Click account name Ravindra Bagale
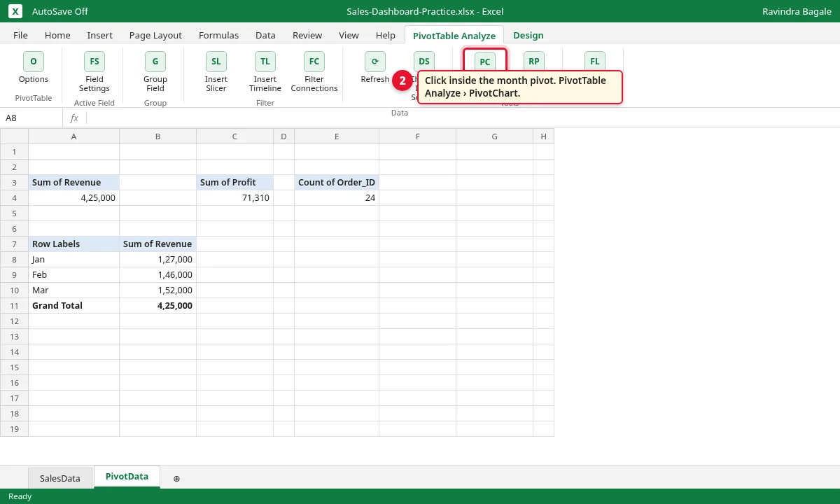Viewport: 840px width, 504px height. point(797,11)
